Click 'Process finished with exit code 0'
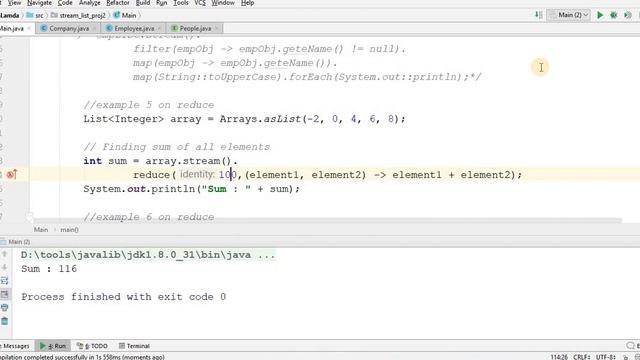 point(123,297)
